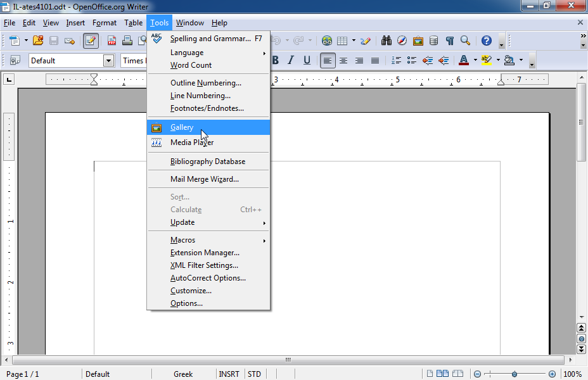
Task: Toggle Bold formatting
Action: coord(276,60)
